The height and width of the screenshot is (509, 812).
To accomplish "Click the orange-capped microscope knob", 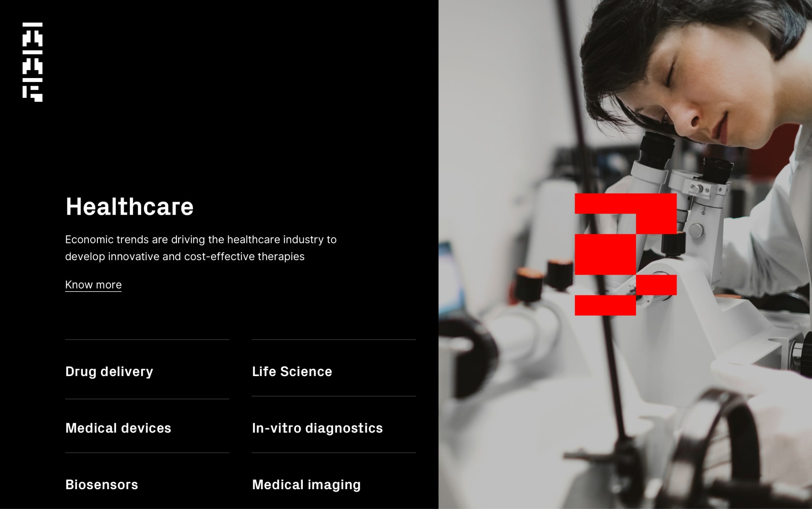I will 529,284.
